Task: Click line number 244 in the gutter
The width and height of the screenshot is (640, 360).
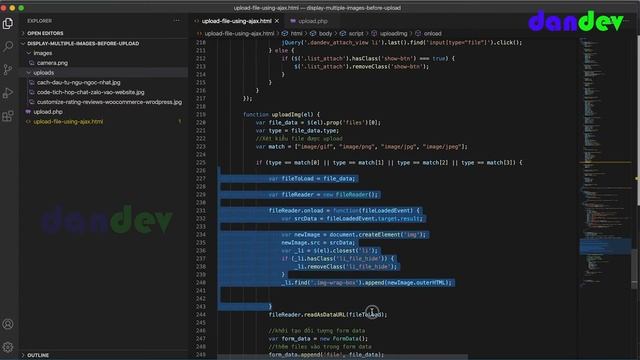Action: click(201, 315)
